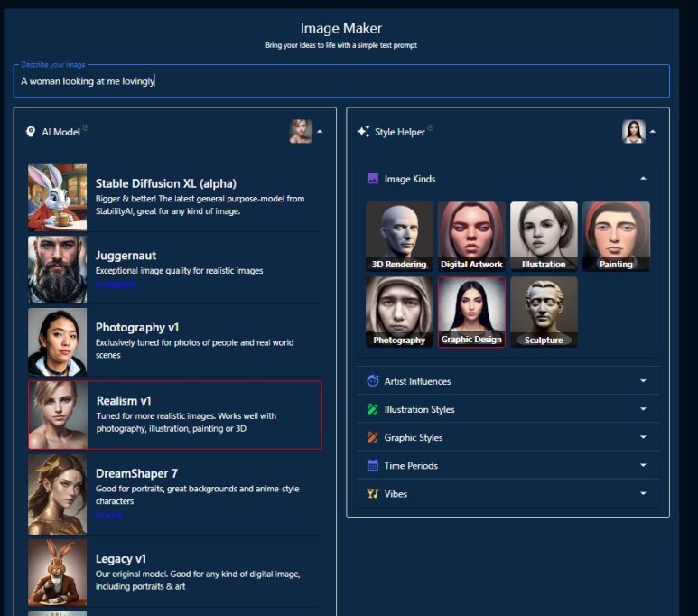Click the 'Exceptional image quality' description text
The width and height of the screenshot is (698, 616).
point(180,270)
